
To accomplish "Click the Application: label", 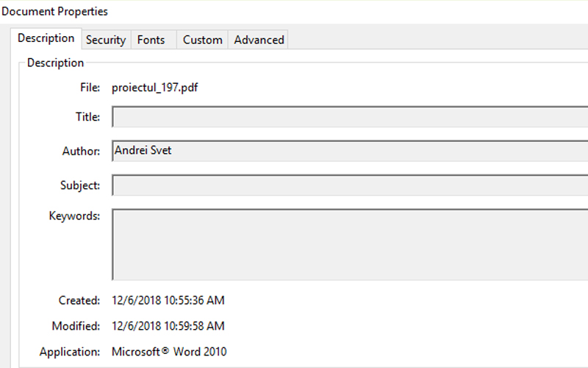I will coord(70,351).
